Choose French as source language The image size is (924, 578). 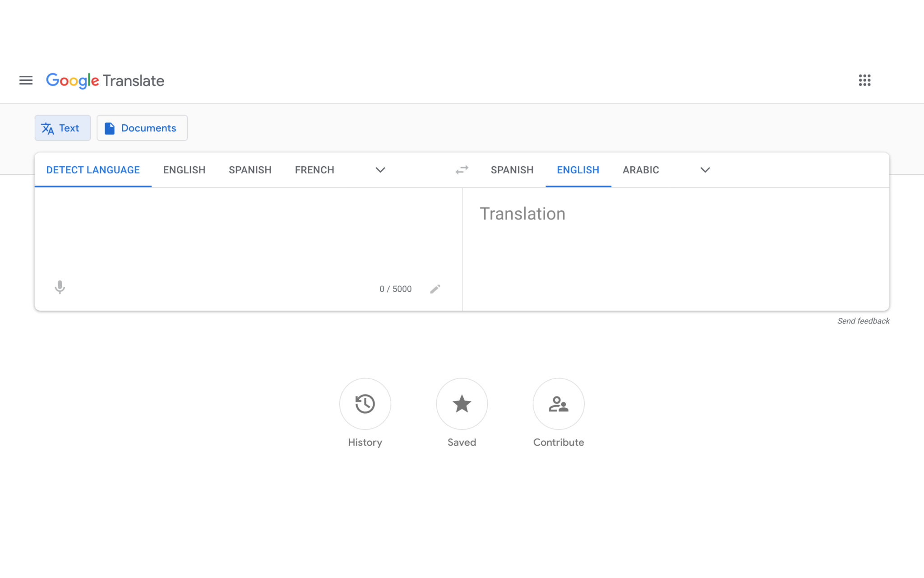point(314,170)
